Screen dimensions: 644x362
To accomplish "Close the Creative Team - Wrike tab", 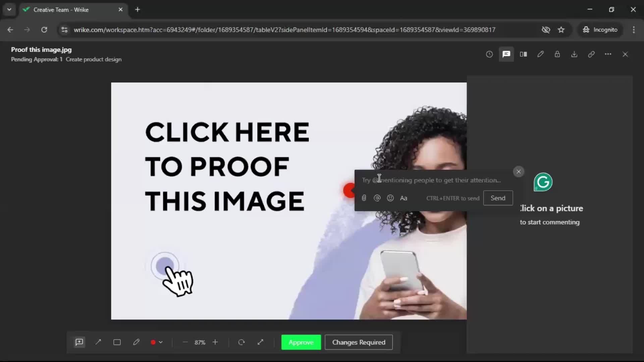I will 120,10.
